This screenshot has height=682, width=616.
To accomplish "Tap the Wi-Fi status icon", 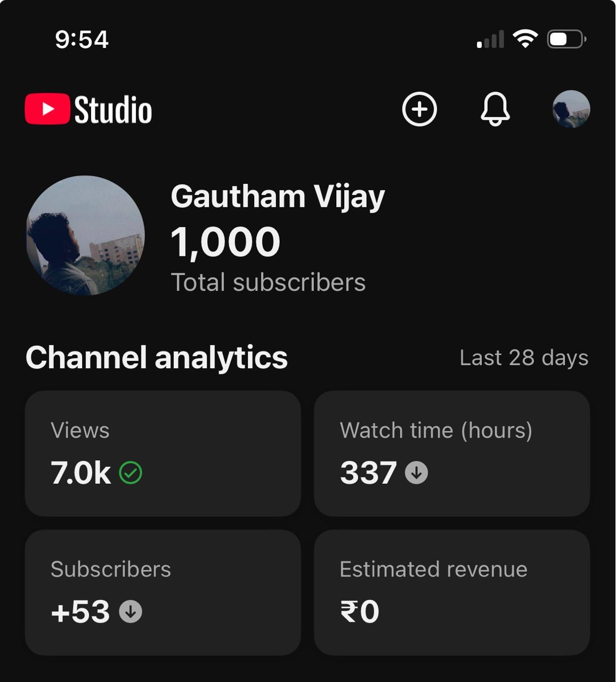I will tap(525, 39).
